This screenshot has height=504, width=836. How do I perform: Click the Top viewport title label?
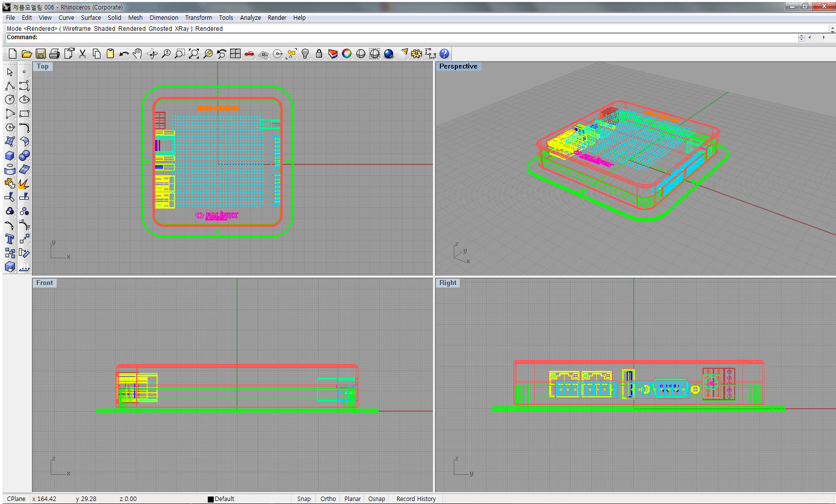(43, 67)
